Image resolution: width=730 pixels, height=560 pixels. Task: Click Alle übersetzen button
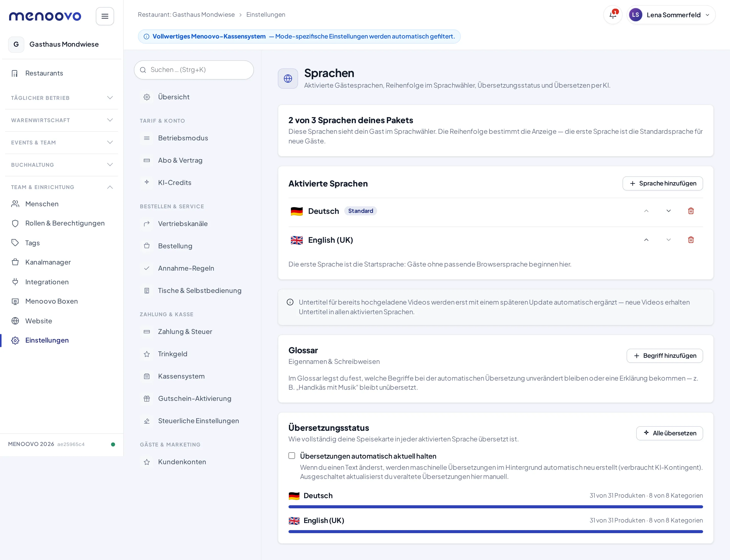669,433
